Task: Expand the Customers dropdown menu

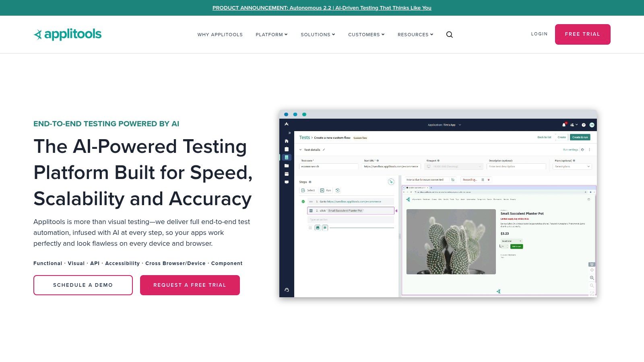Action: click(366, 35)
